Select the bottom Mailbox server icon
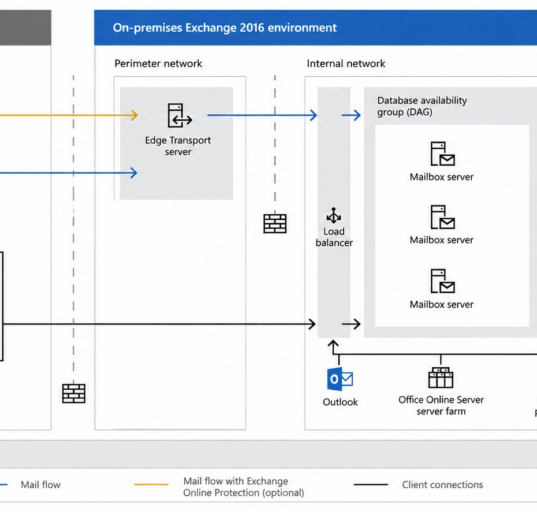Screen dimensions: 537x512 tap(442, 281)
